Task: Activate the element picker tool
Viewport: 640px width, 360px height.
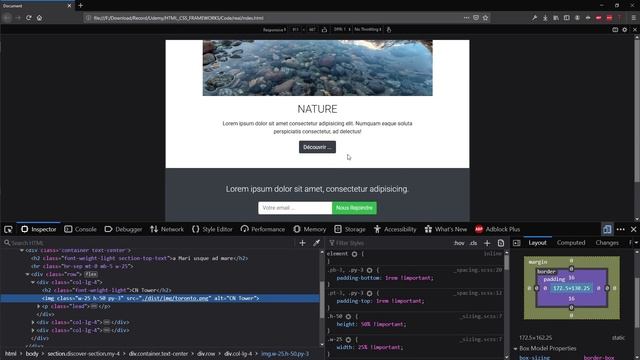Action: [x=8, y=229]
